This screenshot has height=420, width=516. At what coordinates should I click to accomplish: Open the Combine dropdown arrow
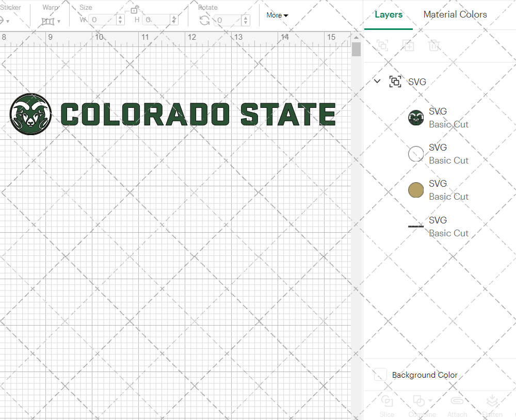tap(430, 401)
